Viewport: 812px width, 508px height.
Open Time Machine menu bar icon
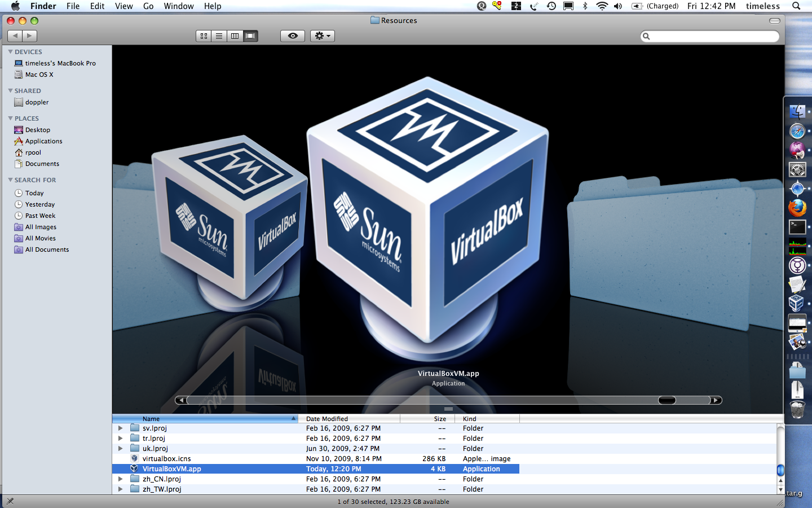551,6
